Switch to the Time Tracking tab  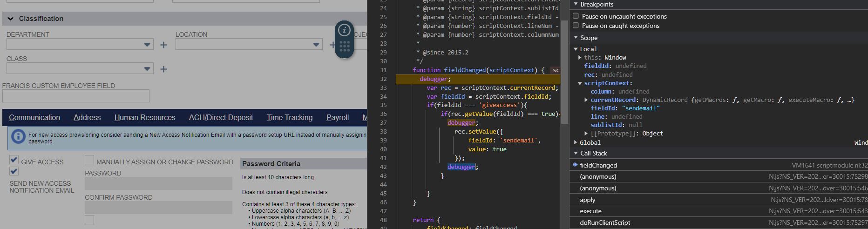coord(290,118)
